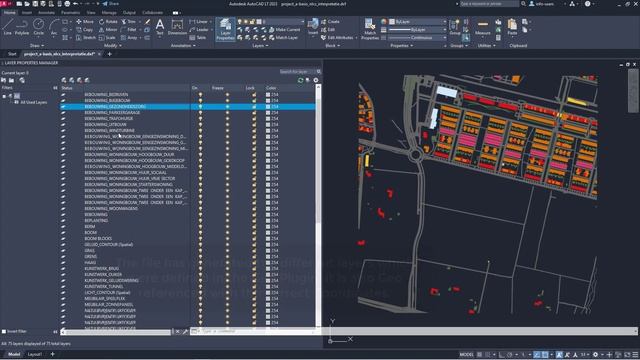The image size is (640, 360).
Task: Expand the Properties panel dropdown
Action: pos(402,46)
